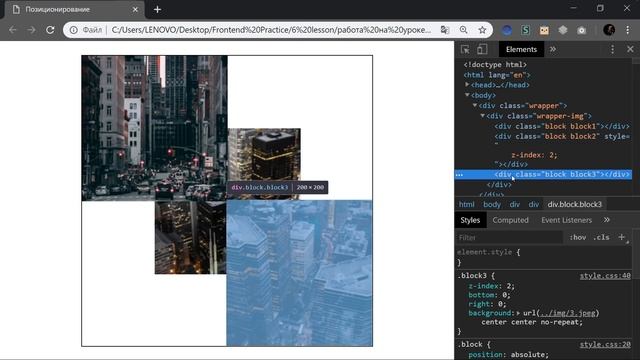Collapse the wrapper-img div node
640x360 pixels.
pyautogui.click(x=482, y=116)
